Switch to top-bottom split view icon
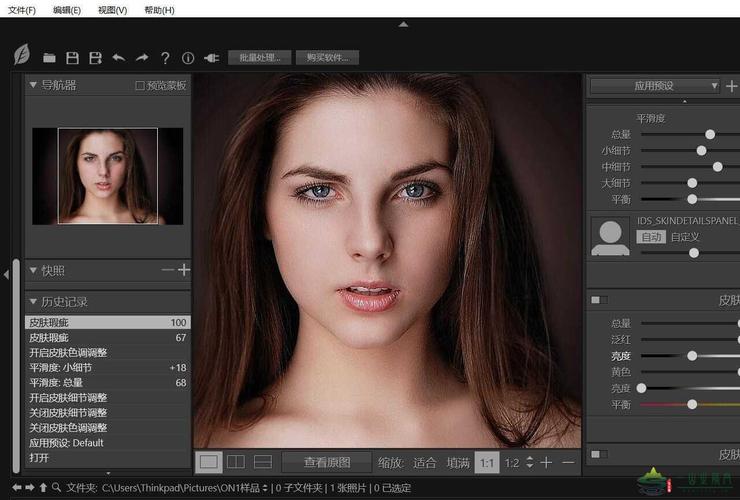 [x=263, y=462]
